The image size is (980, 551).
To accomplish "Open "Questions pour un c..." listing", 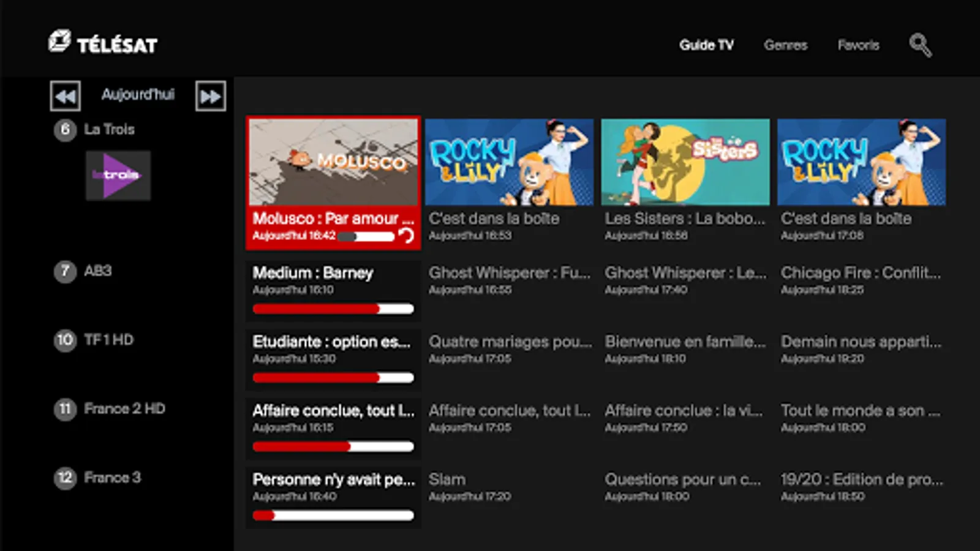I will (683, 479).
